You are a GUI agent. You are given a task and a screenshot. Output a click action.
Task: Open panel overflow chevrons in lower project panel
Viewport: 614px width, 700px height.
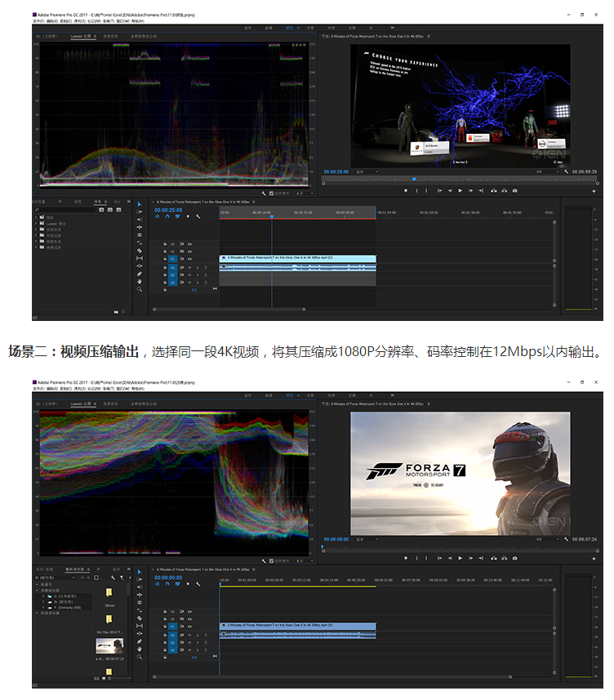pyautogui.click(x=128, y=569)
